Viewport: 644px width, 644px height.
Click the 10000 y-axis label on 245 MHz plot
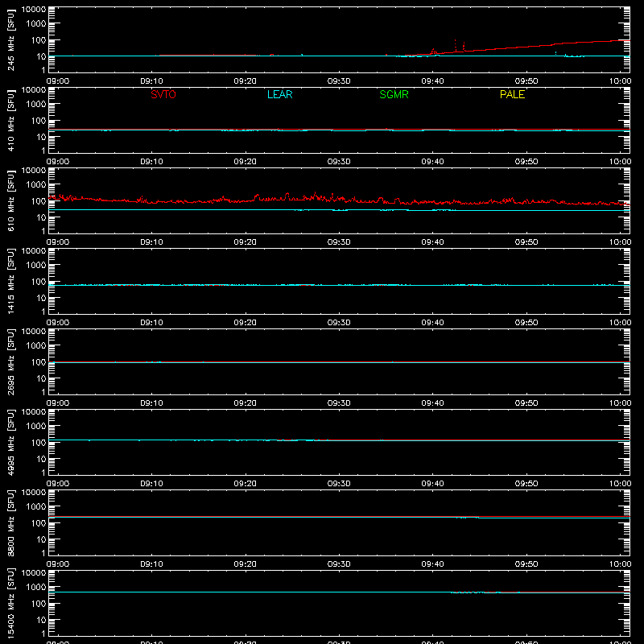[34, 10]
